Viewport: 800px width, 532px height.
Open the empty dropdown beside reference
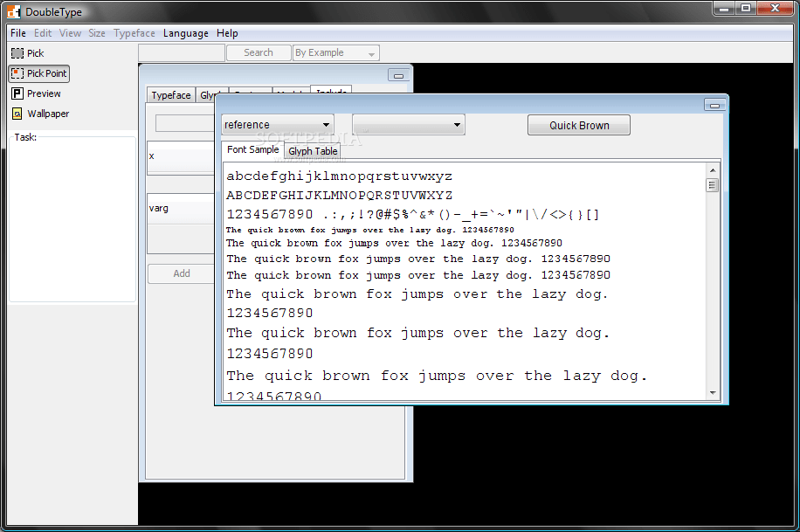[x=408, y=125]
